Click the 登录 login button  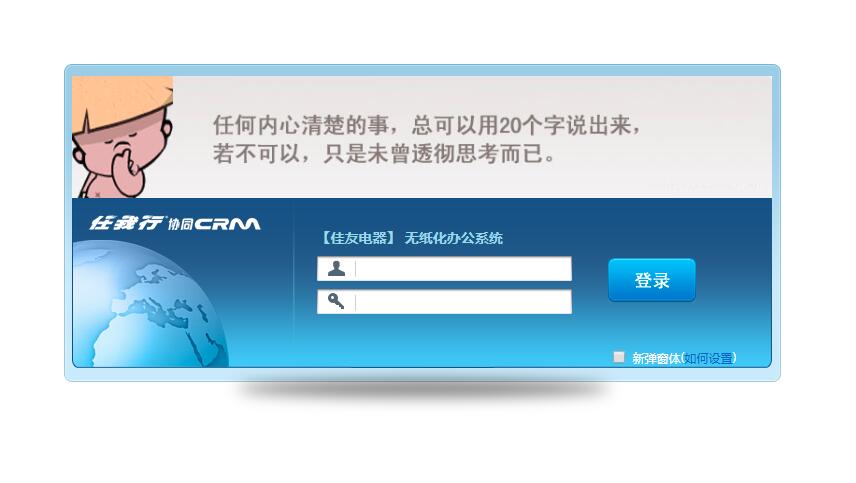point(652,280)
